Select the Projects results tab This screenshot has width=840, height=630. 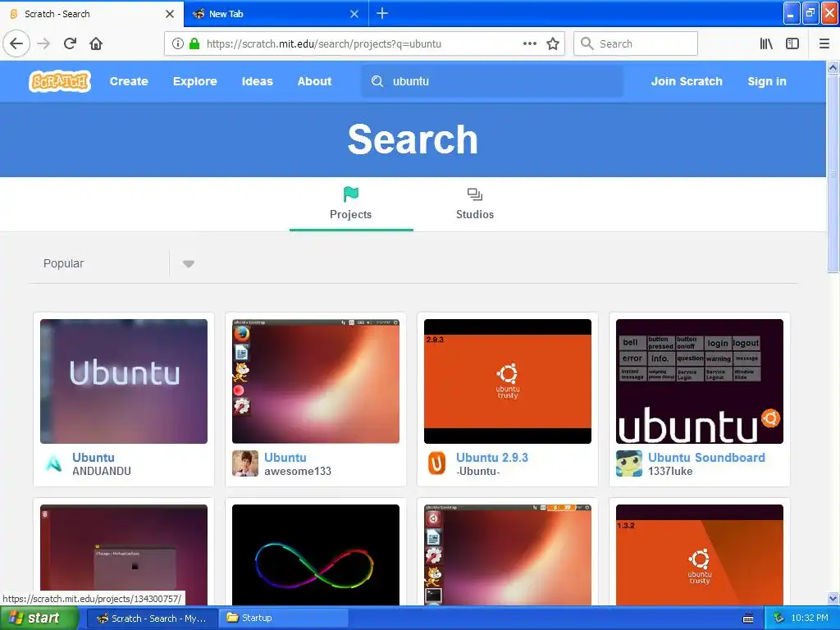[351, 204]
